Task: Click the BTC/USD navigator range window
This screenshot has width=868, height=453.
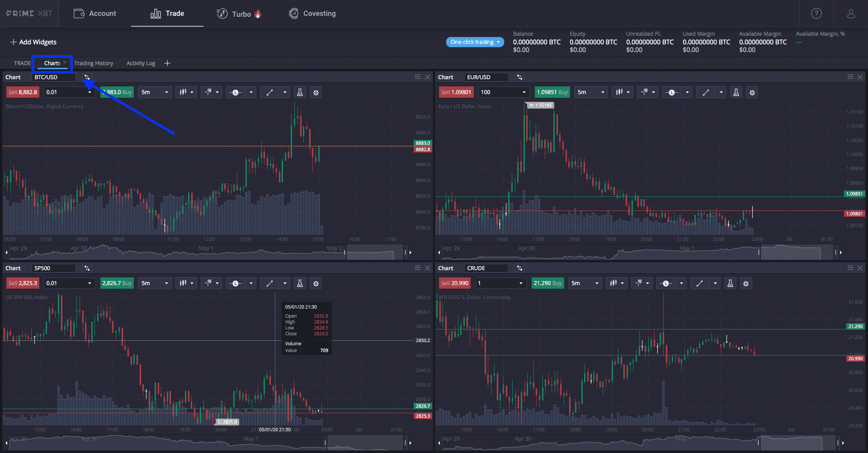Action: [374, 253]
